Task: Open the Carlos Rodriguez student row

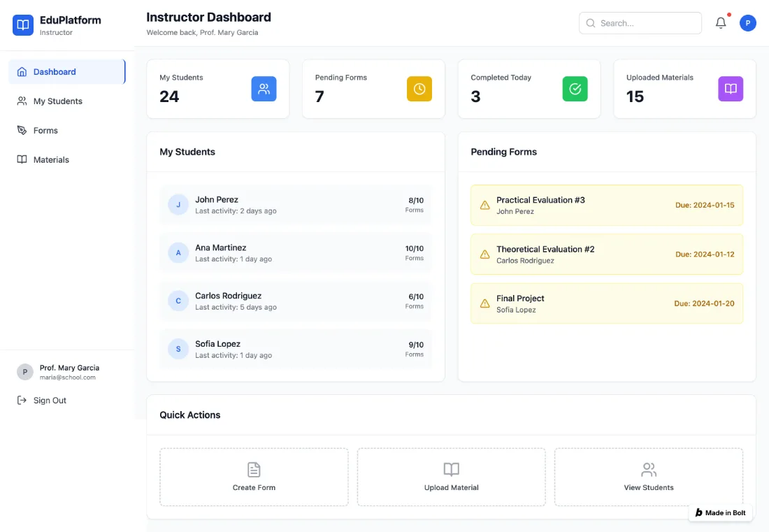Action: tap(295, 301)
